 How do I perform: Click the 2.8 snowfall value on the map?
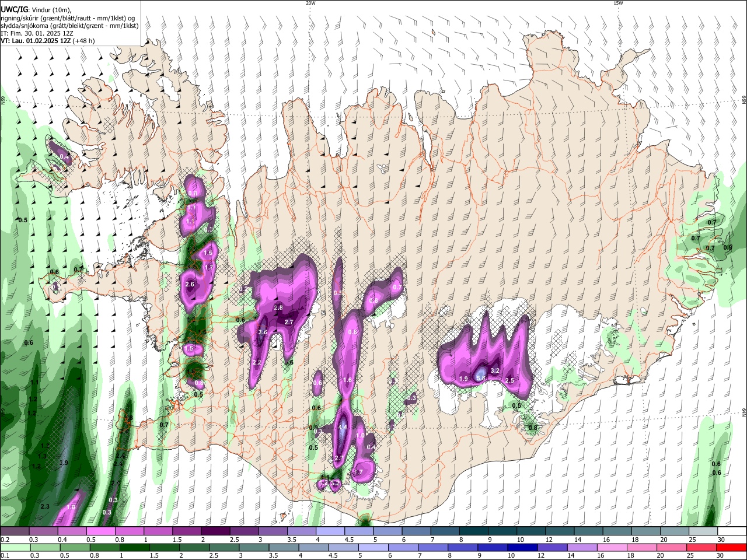278,307
